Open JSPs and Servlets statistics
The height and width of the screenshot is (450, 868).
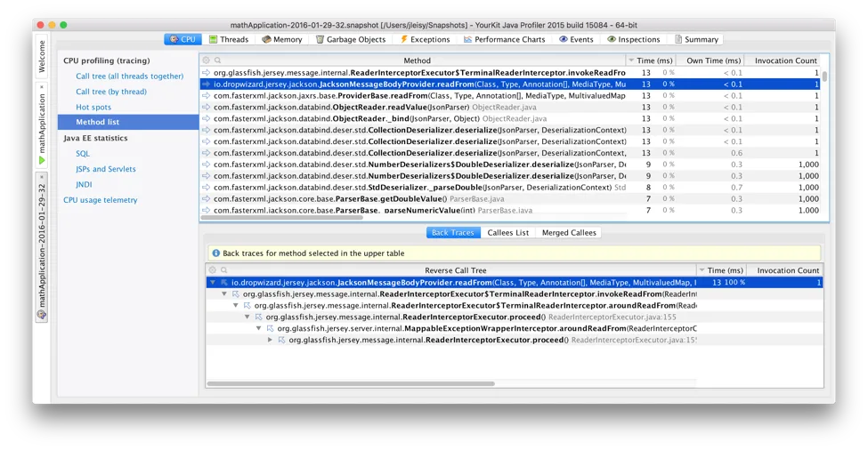[x=106, y=169]
